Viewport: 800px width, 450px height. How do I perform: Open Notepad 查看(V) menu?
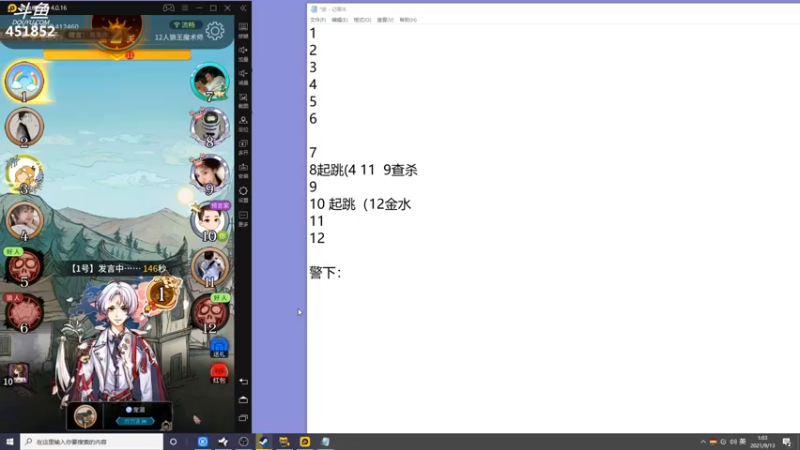pos(385,20)
